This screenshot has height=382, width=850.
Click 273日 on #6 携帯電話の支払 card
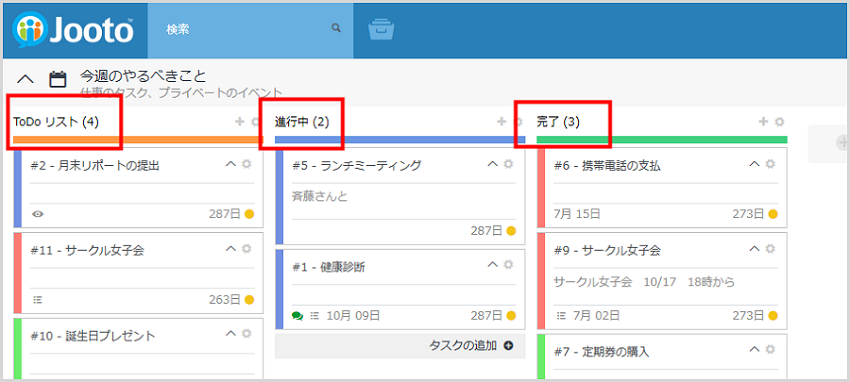(748, 214)
